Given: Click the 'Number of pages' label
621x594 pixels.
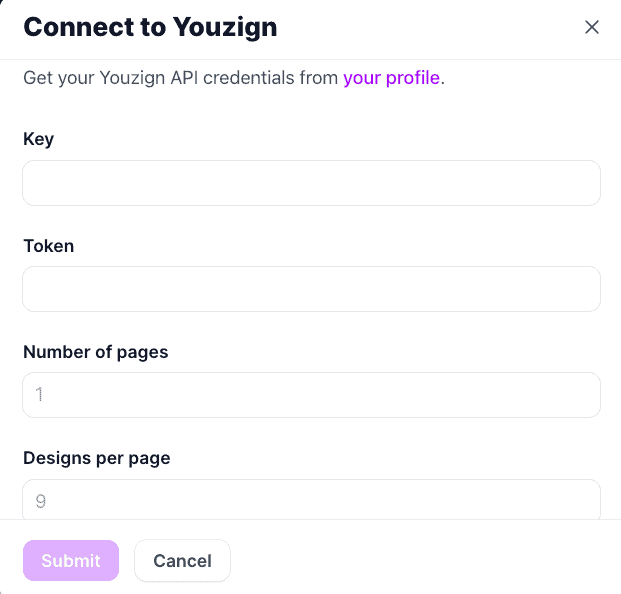Looking at the screenshot, I should tap(95, 352).
